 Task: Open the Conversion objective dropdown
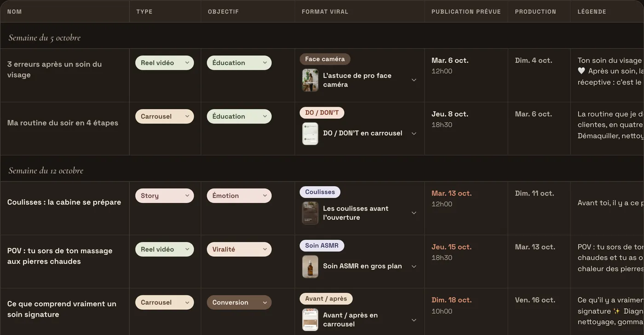click(x=239, y=302)
